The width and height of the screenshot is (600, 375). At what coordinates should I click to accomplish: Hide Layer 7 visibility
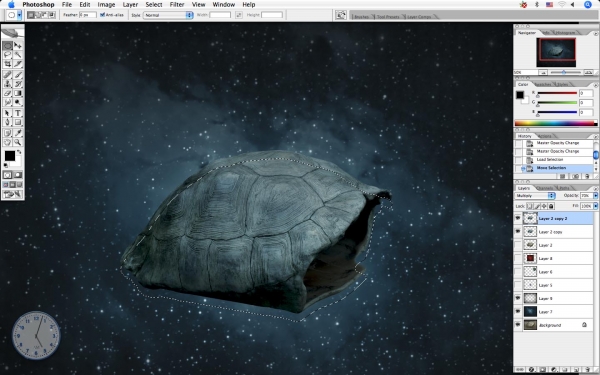pos(518,311)
